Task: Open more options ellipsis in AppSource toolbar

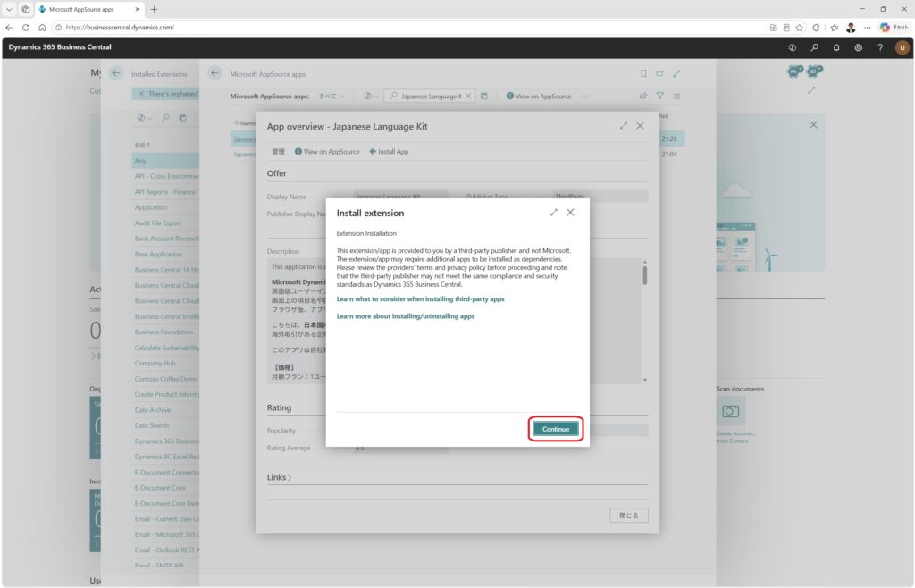Action: pos(584,97)
